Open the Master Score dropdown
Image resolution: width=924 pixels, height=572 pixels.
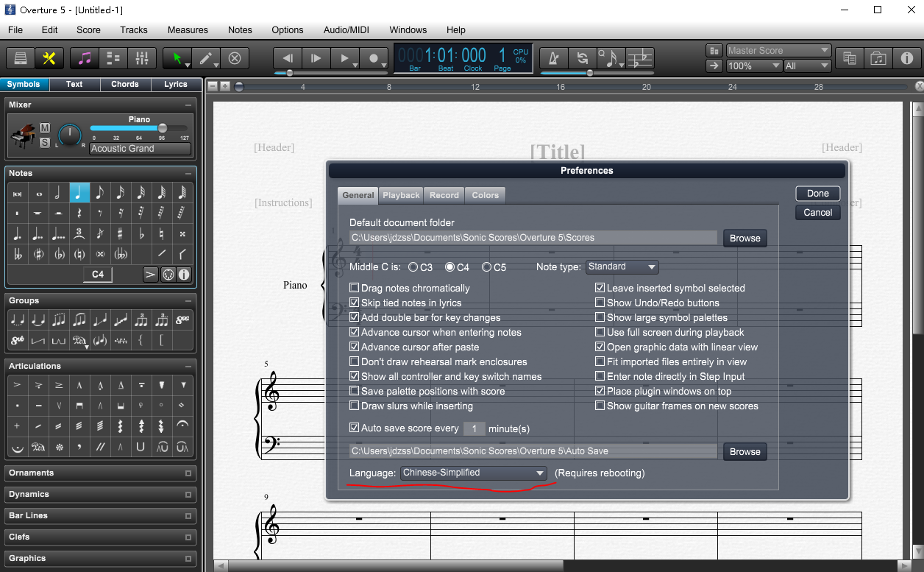[778, 50]
